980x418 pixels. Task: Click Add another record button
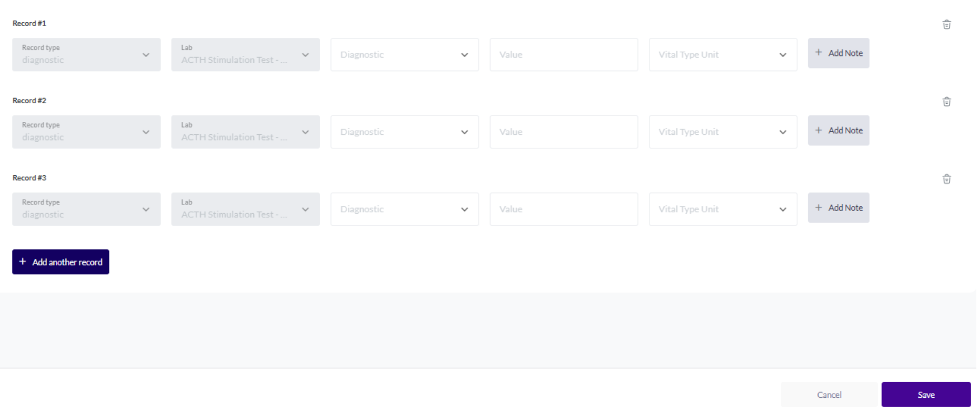[61, 262]
